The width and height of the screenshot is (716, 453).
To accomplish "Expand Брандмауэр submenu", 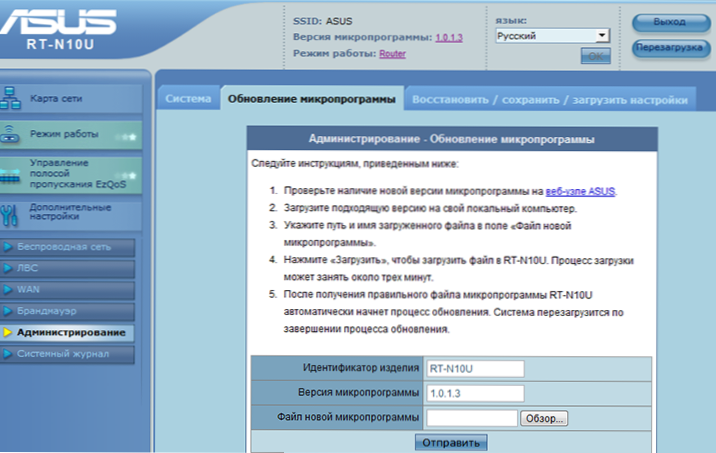I will tap(67, 311).
